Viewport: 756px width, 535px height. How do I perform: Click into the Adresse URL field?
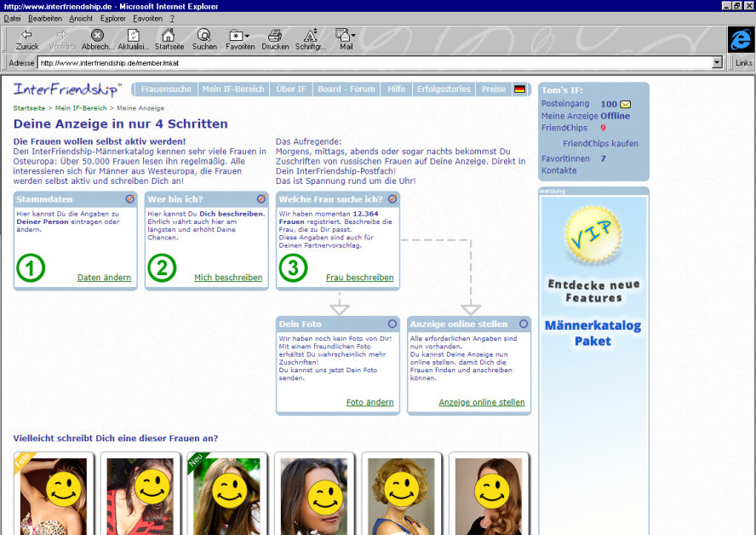[375, 63]
